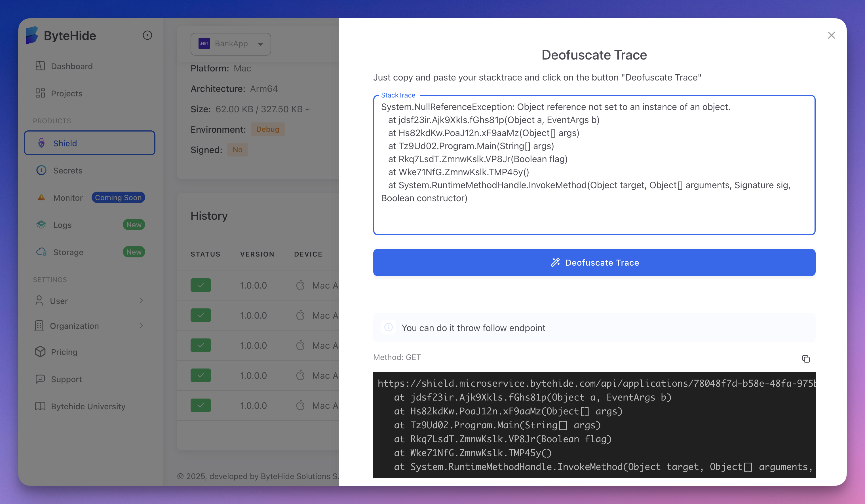Click the Secrets sidebar icon
The height and width of the screenshot is (504, 865).
[41, 170]
